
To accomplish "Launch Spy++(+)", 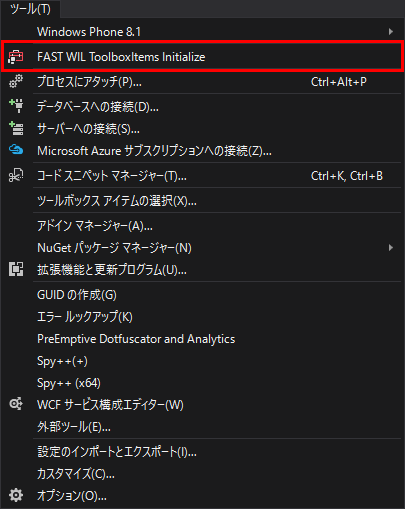I will click(x=202, y=361).
